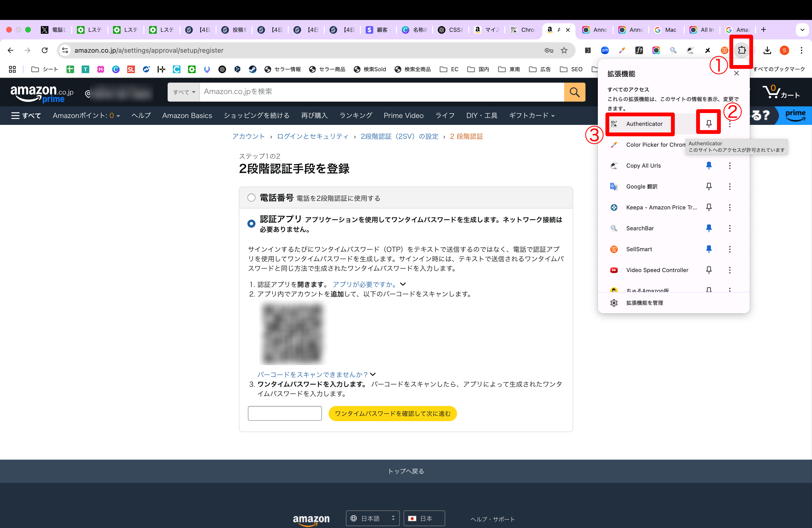
Task: Open Amazon Basics navigation link
Action: click(187, 116)
